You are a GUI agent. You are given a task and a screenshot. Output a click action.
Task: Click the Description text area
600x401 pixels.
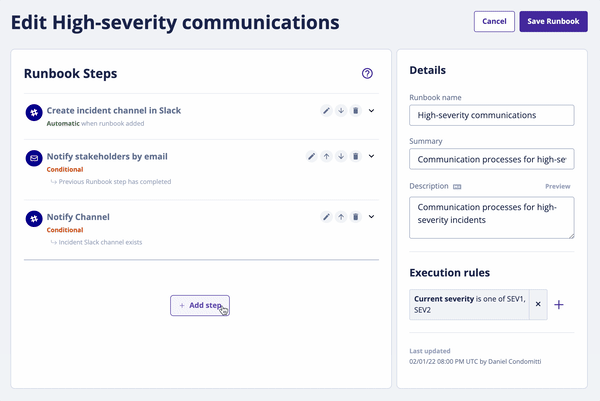491,218
